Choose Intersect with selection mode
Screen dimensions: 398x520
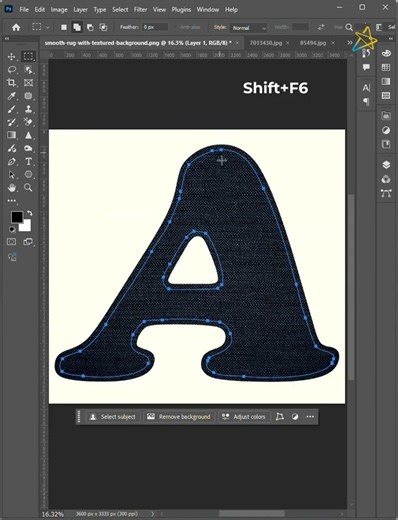pyautogui.click(x=103, y=27)
